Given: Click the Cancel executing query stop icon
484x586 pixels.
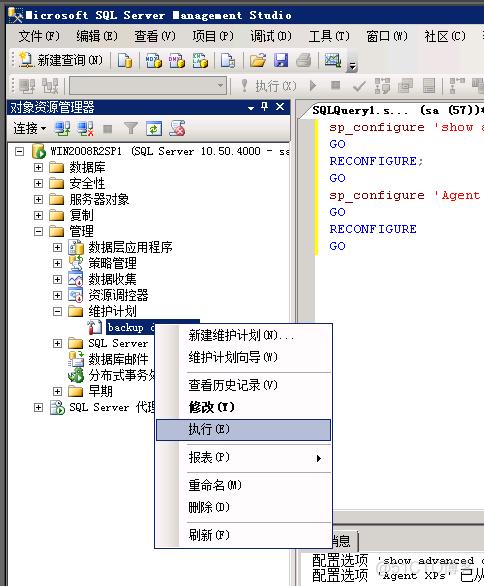Looking at the screenshot, I should pos(336,86).
